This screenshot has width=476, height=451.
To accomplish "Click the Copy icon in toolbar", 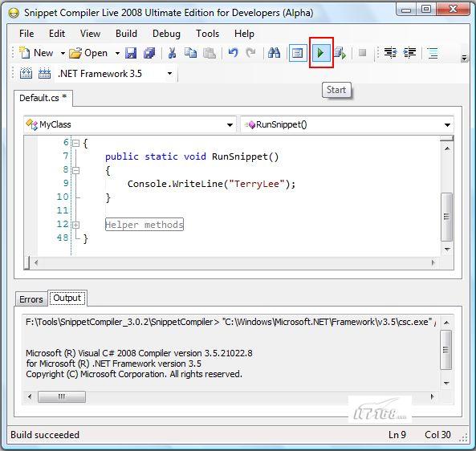I will [191, 53].
